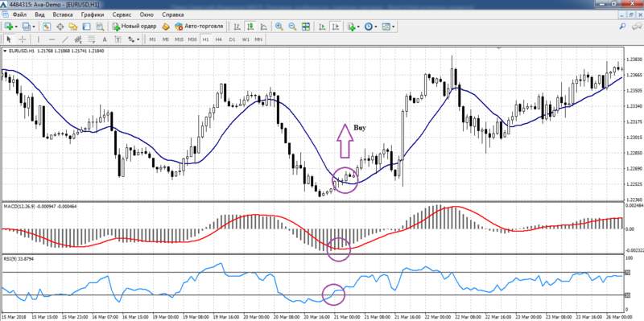Expand the Arrows objects dropdown arrow
The width and height of the screenshot is (644, 321).
tap(138, 39)
